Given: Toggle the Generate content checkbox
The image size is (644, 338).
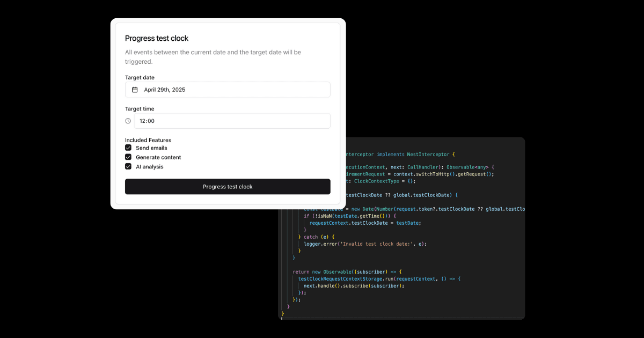Looking at the screenshot, I should tap(128, 157).
